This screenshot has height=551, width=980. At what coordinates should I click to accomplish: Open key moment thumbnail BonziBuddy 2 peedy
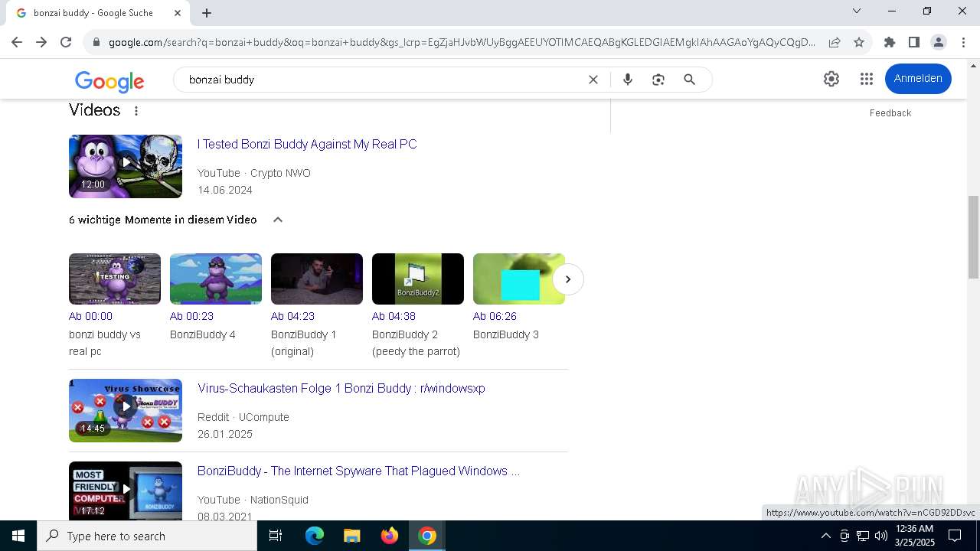pyautogui.click(x=418, y=279)
